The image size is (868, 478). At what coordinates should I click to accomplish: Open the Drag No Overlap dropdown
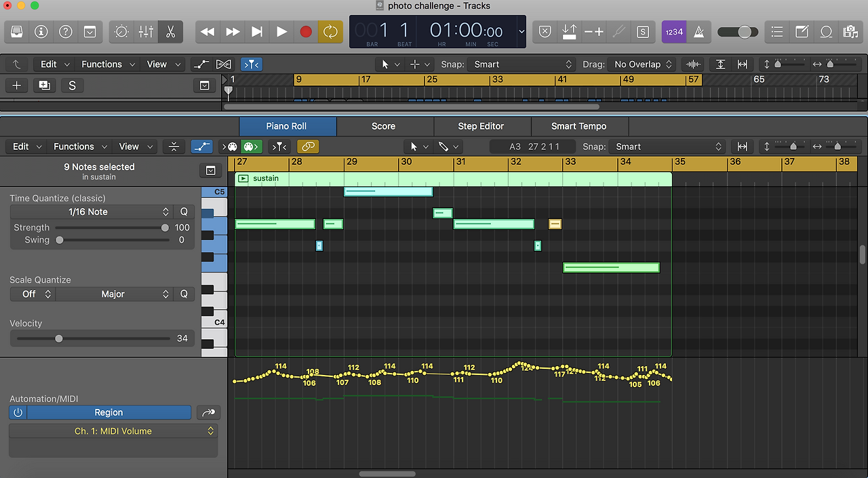tap(642, 64)
